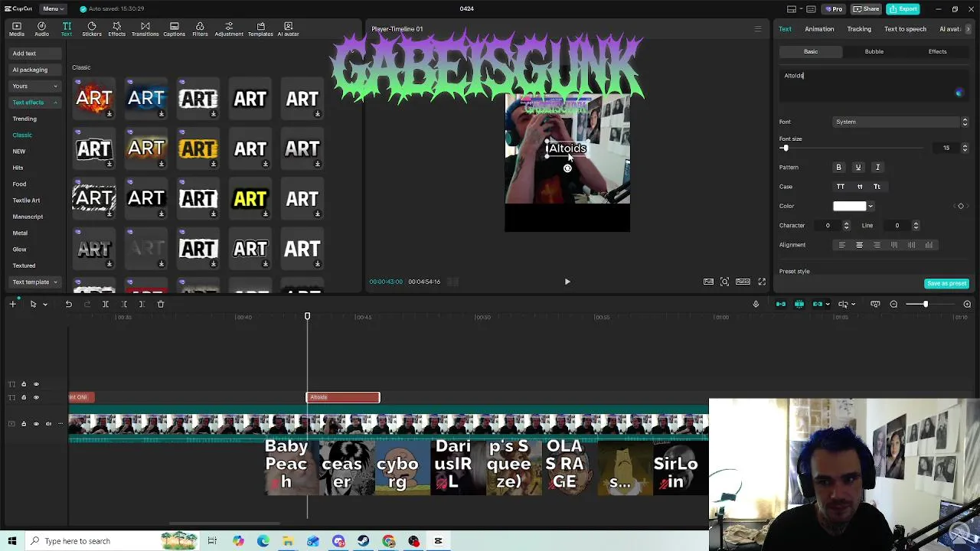Open the Effects panel in top toolbar
The width and height of the screenshot is (980, 551).
coord(116,29)
